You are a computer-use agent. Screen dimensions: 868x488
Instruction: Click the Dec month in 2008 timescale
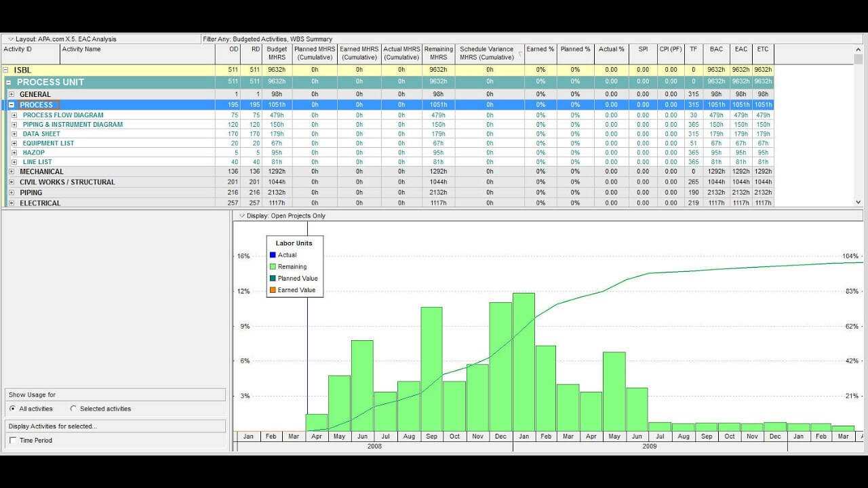click(500, 436)
